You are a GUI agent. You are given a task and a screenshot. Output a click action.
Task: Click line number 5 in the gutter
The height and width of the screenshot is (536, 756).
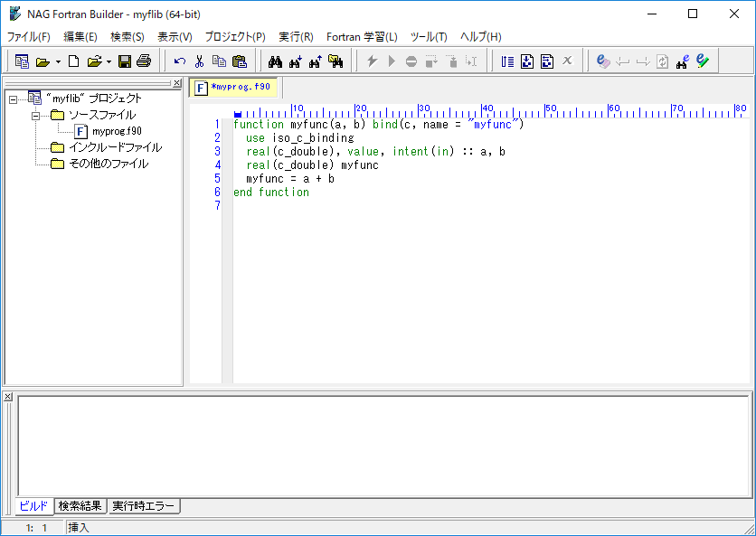[x=217, y=179]
